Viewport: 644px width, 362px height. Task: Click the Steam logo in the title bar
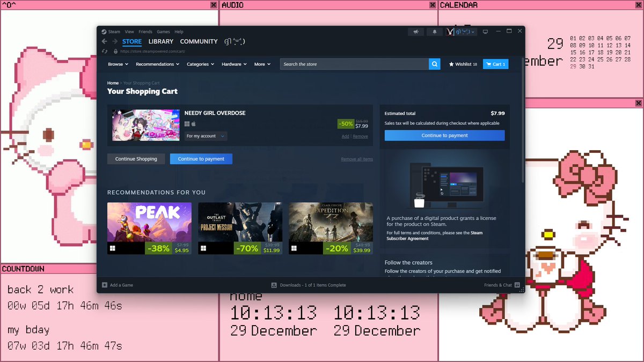104,32
